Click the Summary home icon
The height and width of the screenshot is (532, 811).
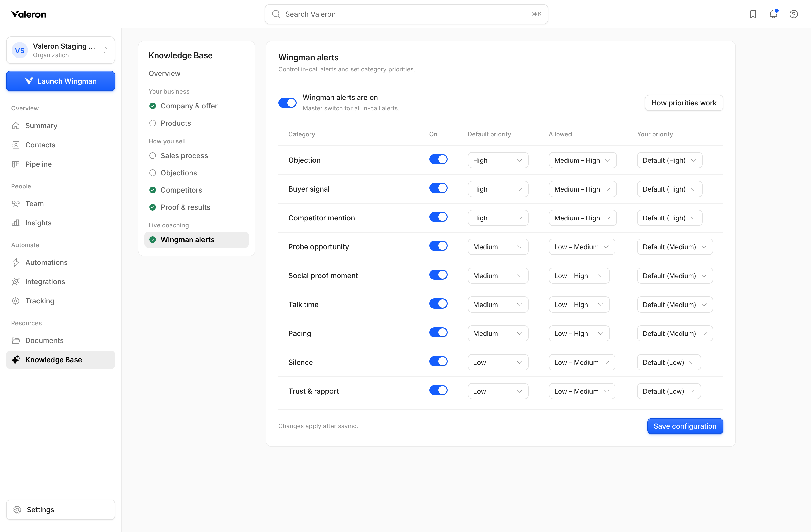(16, 126)
